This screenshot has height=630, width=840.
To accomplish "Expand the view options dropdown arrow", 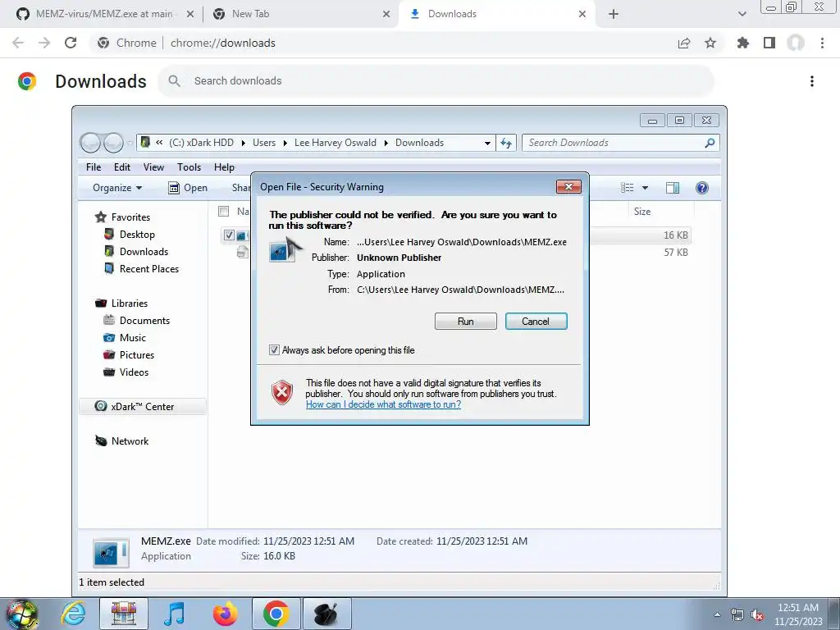I will [645, 188].
